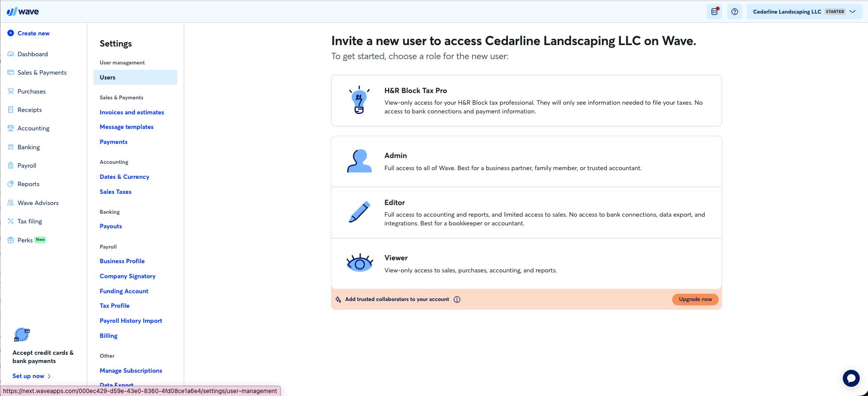The height and width of the screenshot is (396, 868).
Task: Open Perks in the left sidebar
Action: 25,240
